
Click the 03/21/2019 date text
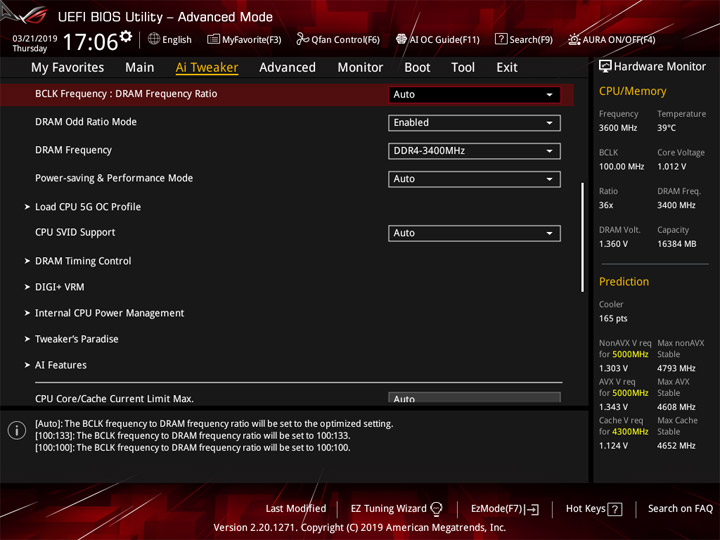point(35,39)
